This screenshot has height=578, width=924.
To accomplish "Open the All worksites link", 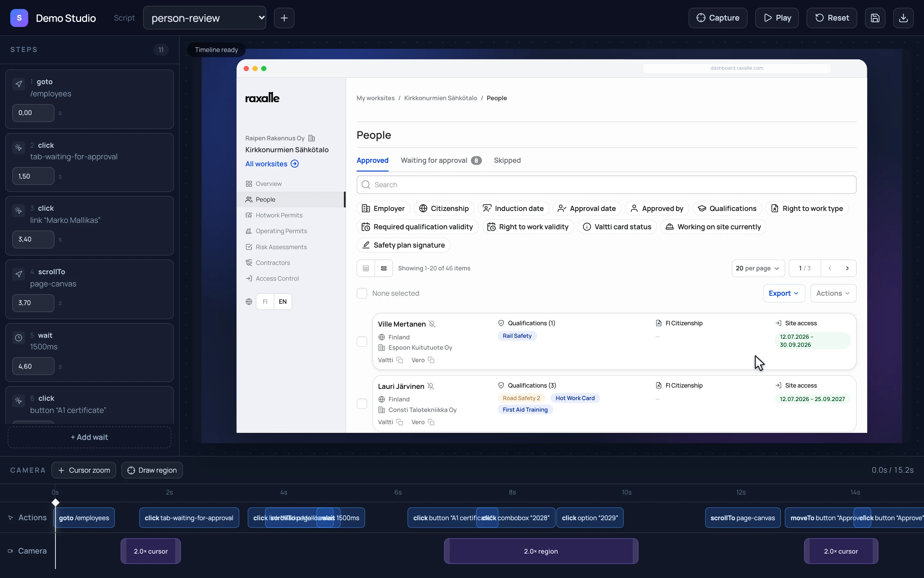I will click(272, 164).
